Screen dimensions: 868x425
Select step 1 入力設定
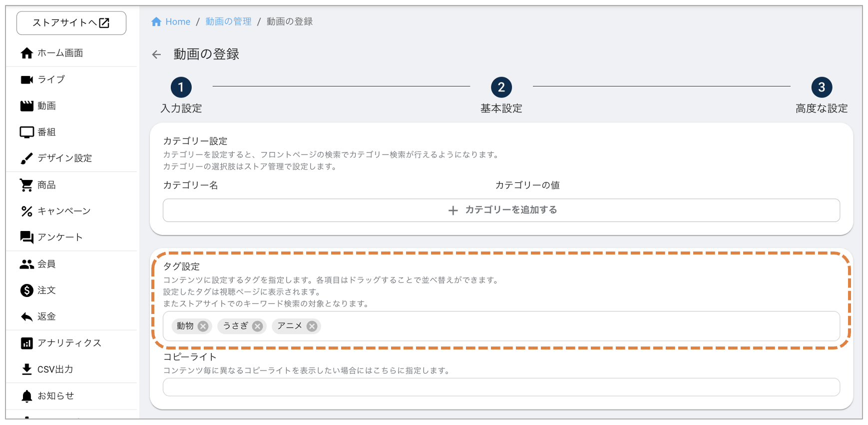point(181,95)
